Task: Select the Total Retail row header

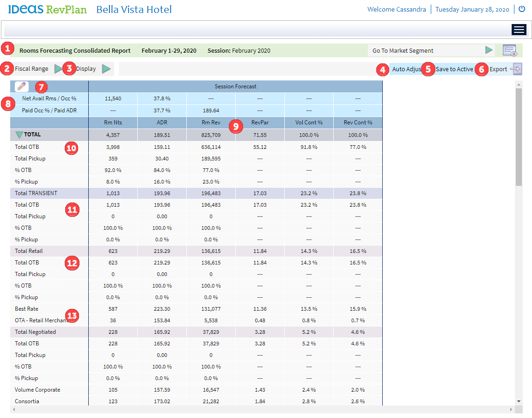Action: tap(29, 251)
